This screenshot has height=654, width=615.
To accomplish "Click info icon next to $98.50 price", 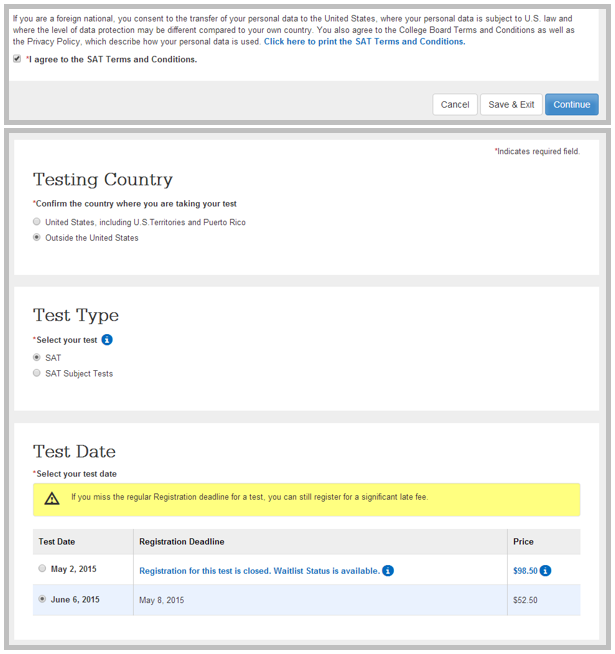I will tap(545, 571).
